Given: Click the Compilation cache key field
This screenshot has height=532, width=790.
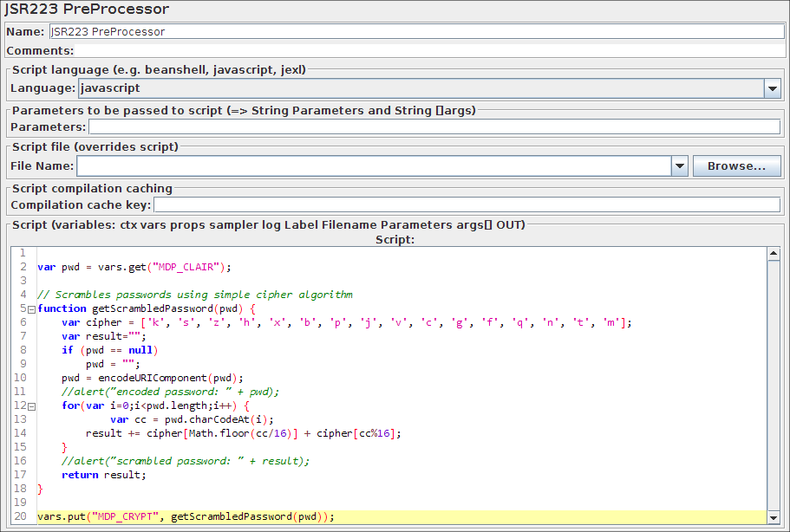Looking at the screenshot, I should coord(467,205).
